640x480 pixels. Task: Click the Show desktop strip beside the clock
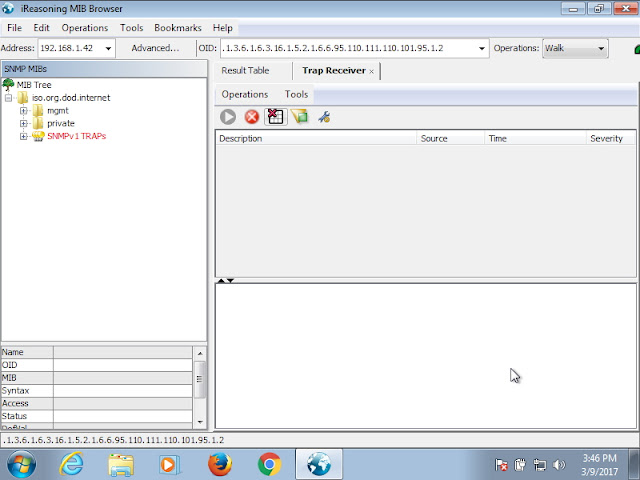[x=634, y=464]
